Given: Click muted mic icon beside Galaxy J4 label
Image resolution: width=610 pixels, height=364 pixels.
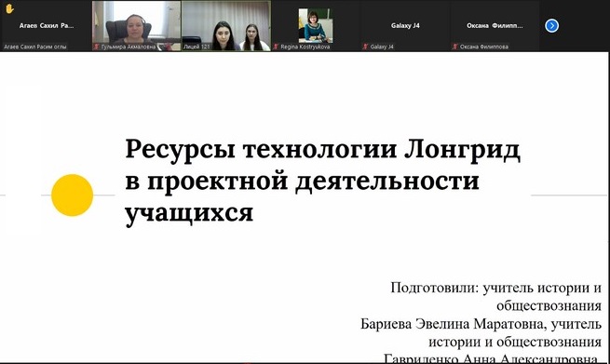Looking at the screenshot, I should [x=365, y=47].
